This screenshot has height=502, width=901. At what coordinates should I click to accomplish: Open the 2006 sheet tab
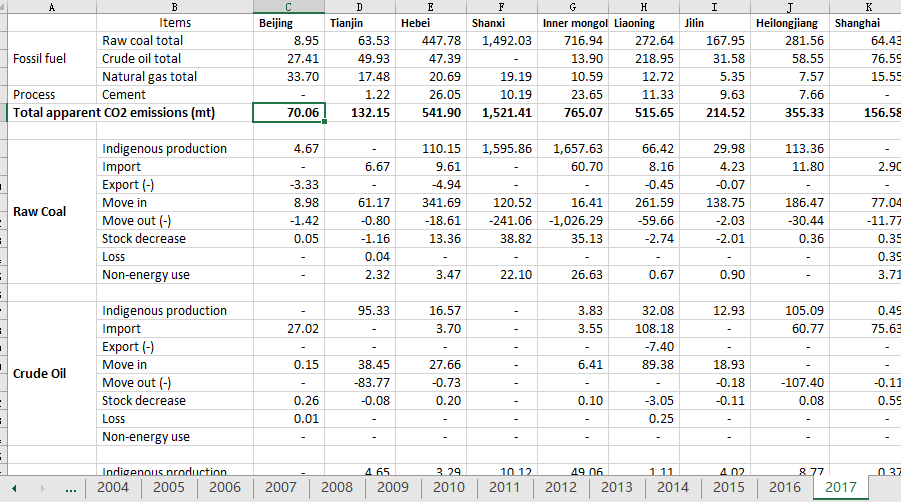[x=225, y=488]
